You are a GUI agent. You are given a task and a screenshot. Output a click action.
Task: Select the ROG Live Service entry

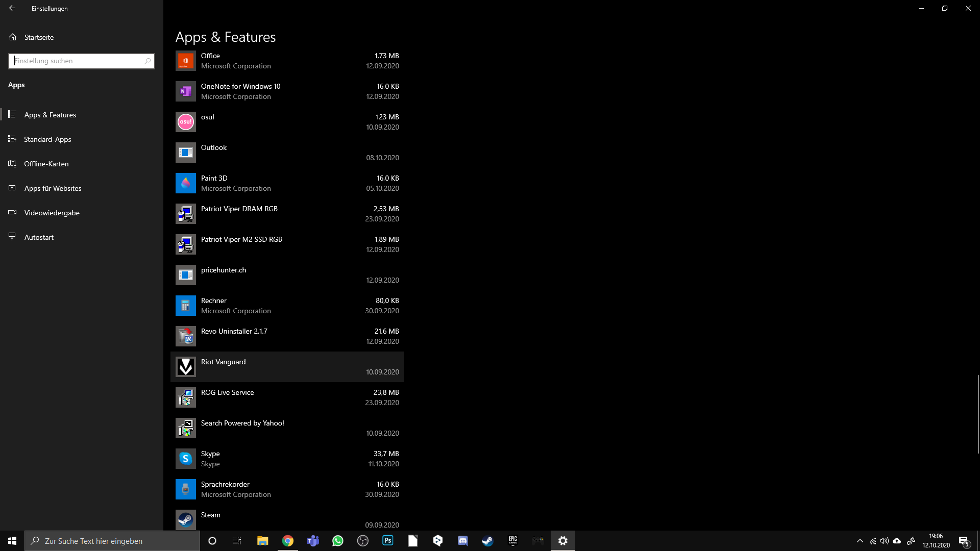(287, 397)
